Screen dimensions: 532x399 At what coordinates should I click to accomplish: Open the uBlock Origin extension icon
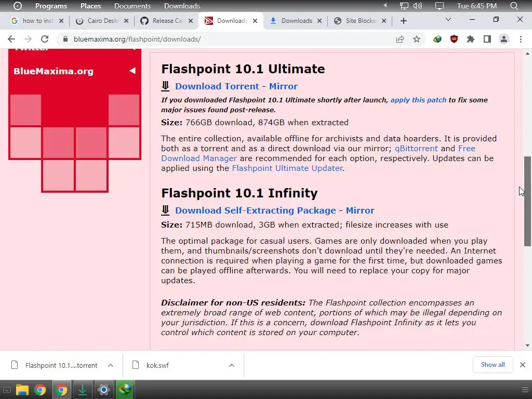[454, 39]
